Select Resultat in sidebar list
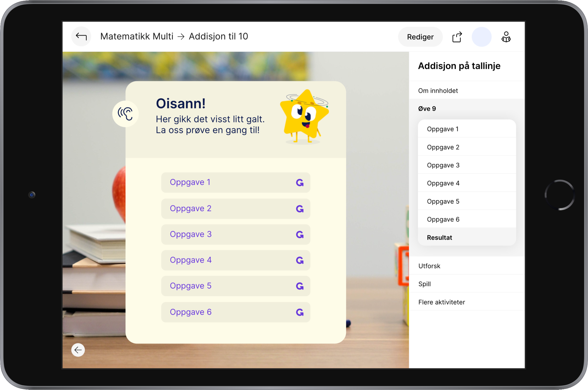Viewport: 588px width, 390px height. (x=439, y=238)
